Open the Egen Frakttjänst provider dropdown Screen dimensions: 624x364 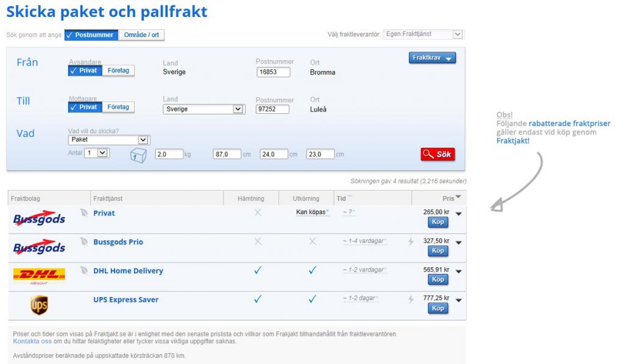pos(423,34)
